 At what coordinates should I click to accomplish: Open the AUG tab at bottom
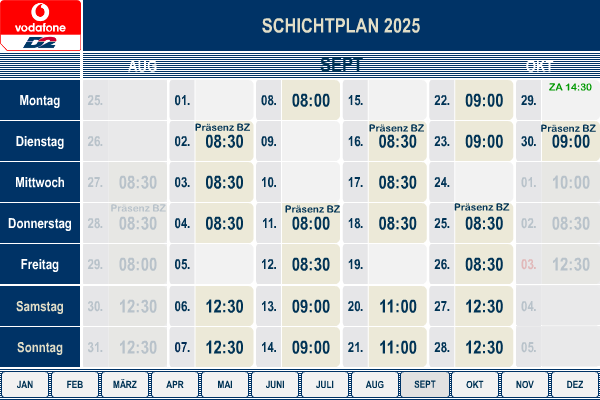click(375, 384)
